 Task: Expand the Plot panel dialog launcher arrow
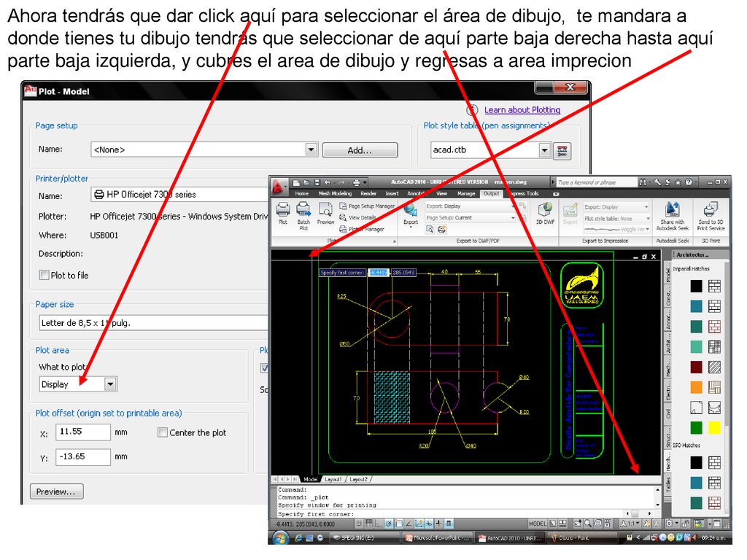(x=395, y=241)
